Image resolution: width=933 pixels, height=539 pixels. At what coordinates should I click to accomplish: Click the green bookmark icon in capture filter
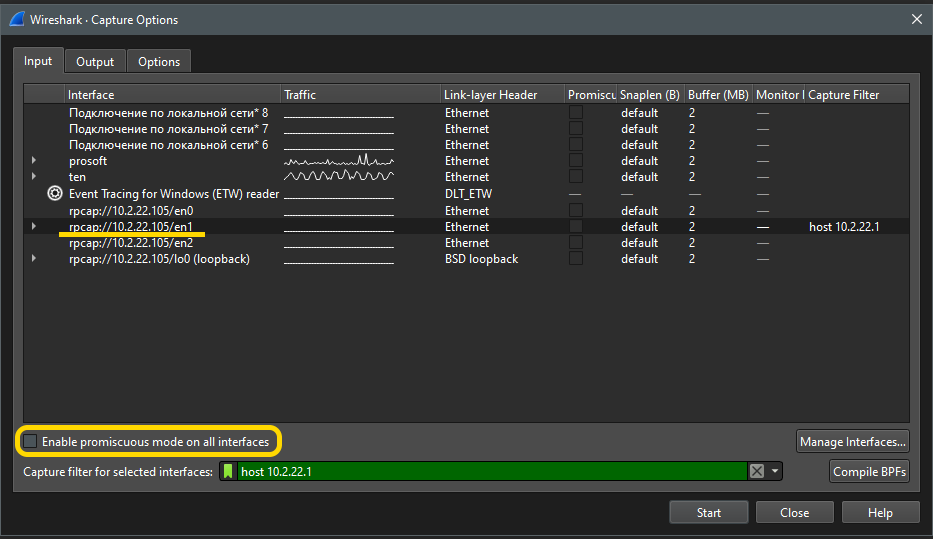click(x=228, y=471)
